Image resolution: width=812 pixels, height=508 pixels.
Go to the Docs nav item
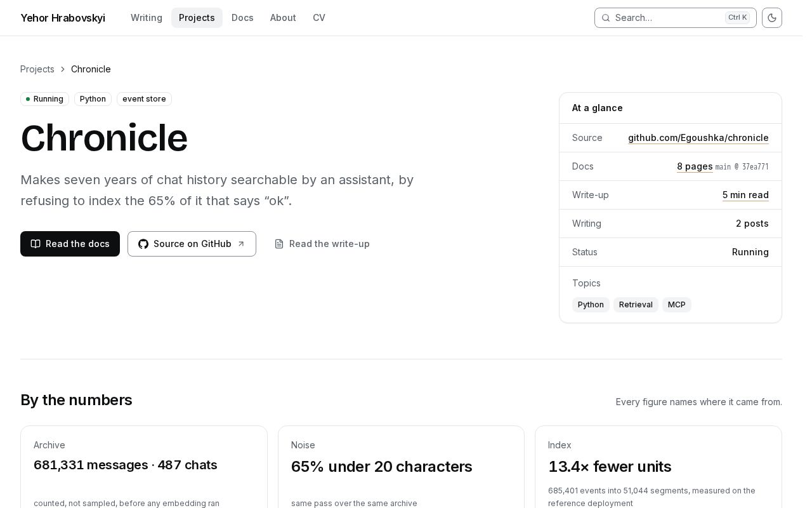click(x=242, y=18)
